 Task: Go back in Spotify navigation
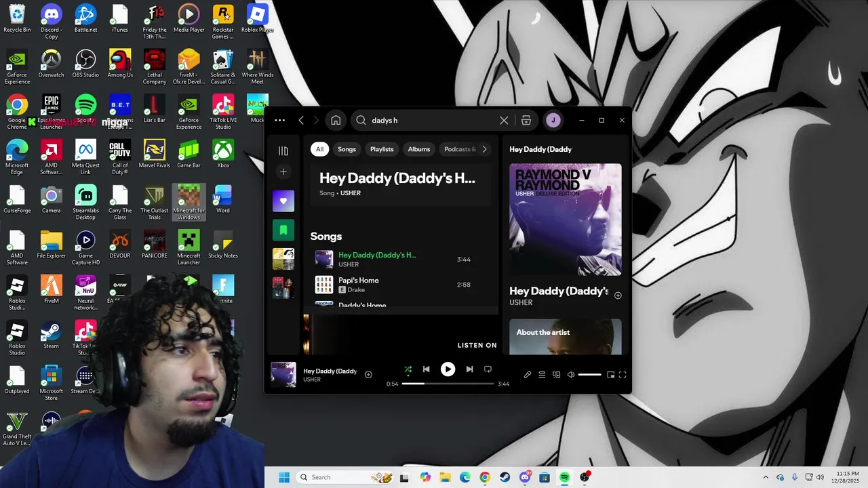point(301,120)
